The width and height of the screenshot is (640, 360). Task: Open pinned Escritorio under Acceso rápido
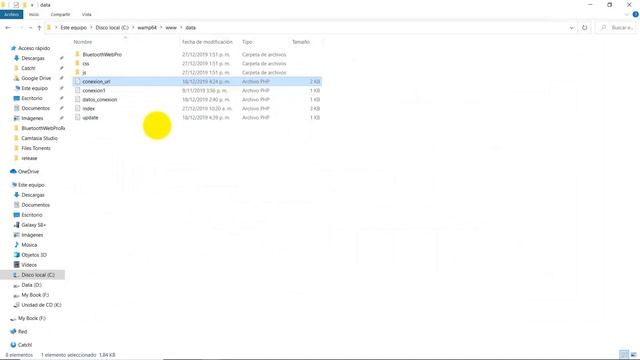31,98
